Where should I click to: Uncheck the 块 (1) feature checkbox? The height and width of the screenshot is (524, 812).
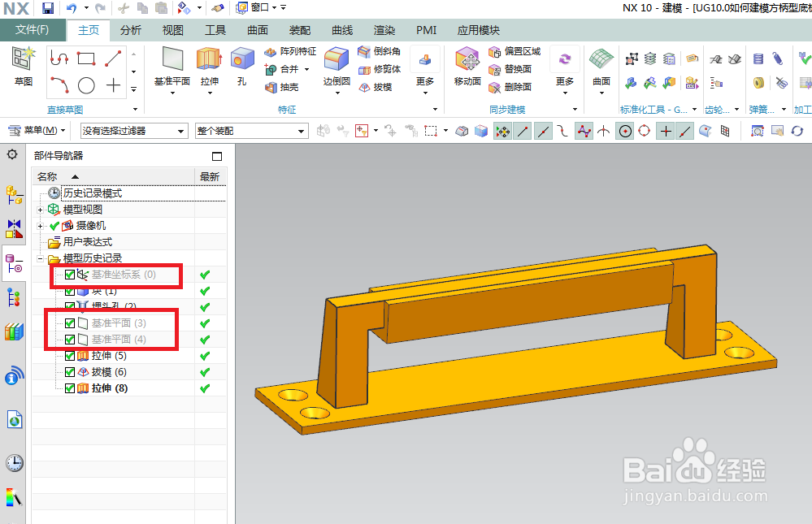[70, 292]
